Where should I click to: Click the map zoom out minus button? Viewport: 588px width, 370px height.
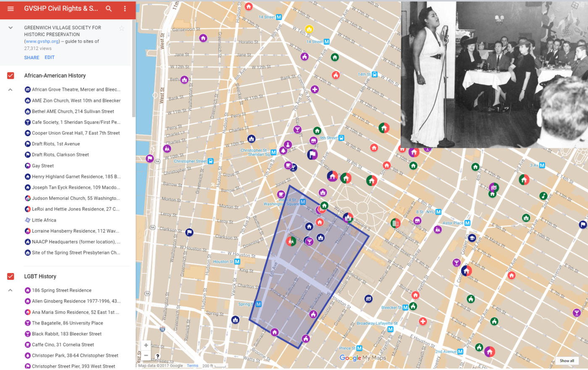(x=146, y=355)
